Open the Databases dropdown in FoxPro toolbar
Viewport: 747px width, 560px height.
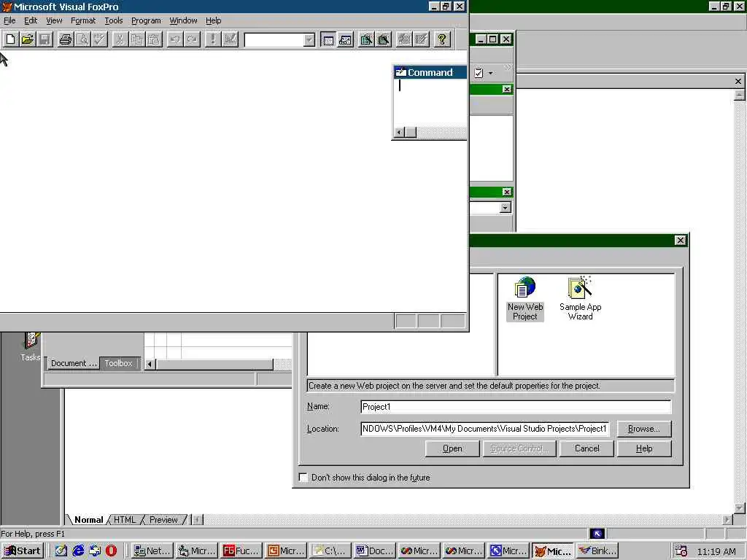point(309,40)
